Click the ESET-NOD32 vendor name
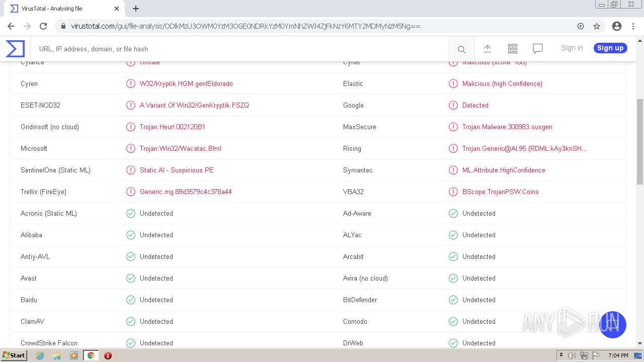Viewport: 644px width, 362px height. [x=40, y=106]
